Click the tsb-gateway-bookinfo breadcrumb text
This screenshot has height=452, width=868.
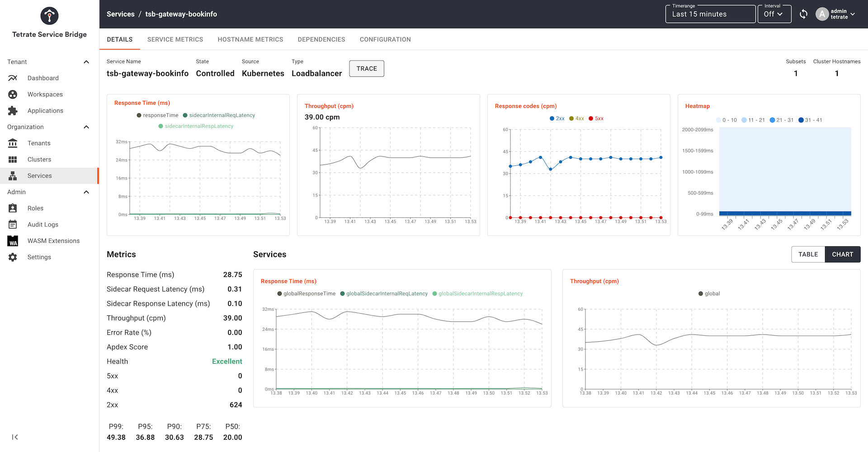(x=181, y=14)
